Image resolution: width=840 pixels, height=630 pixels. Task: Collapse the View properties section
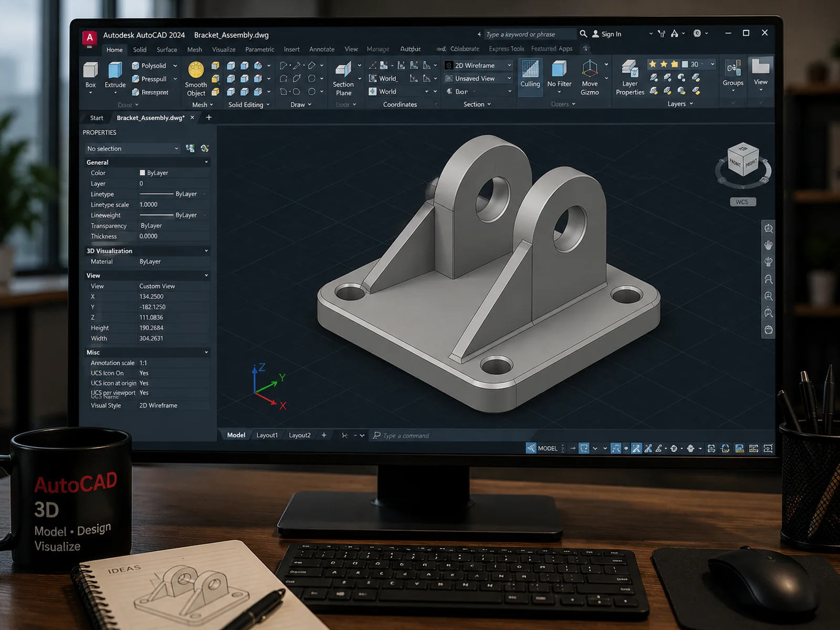(206, 276)
